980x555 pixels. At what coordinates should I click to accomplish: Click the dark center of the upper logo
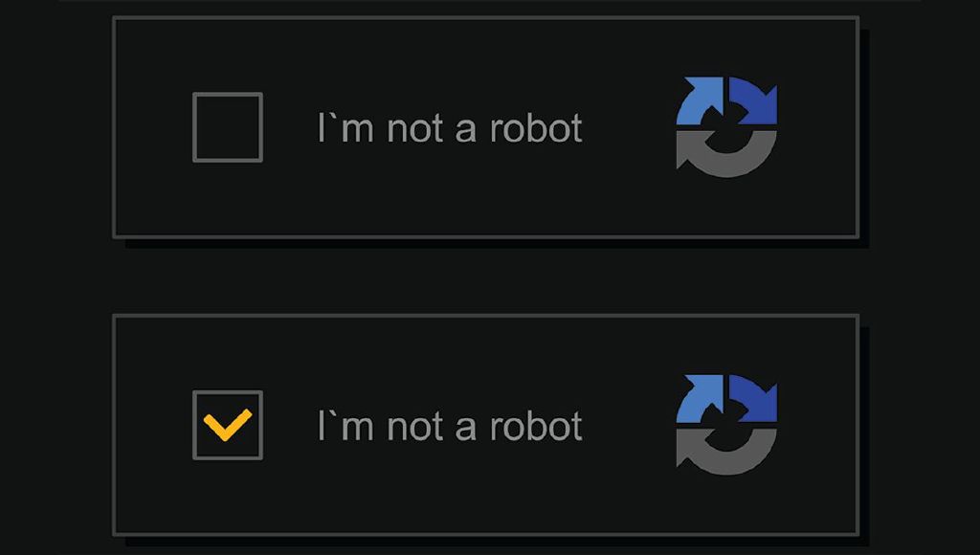[x=726, y=129]
